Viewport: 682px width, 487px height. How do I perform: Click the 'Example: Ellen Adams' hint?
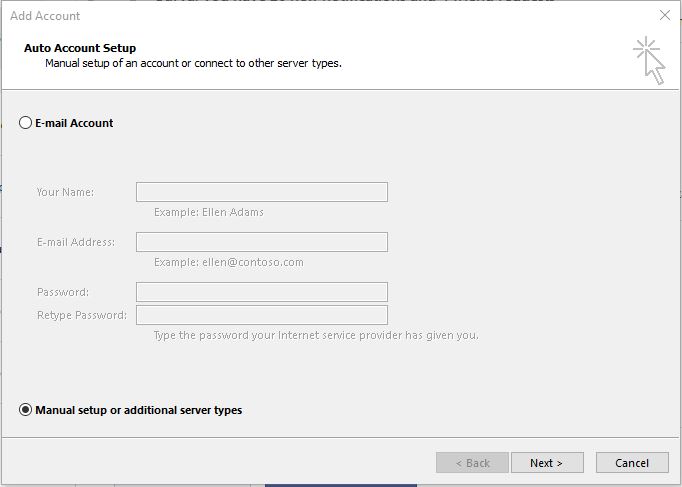209,212
